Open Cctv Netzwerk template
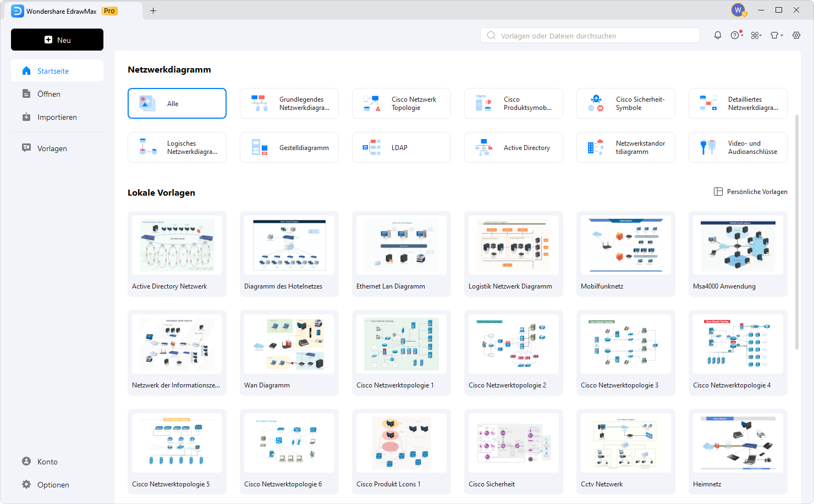This screenshot has width=814, height=504. [626, 452]
